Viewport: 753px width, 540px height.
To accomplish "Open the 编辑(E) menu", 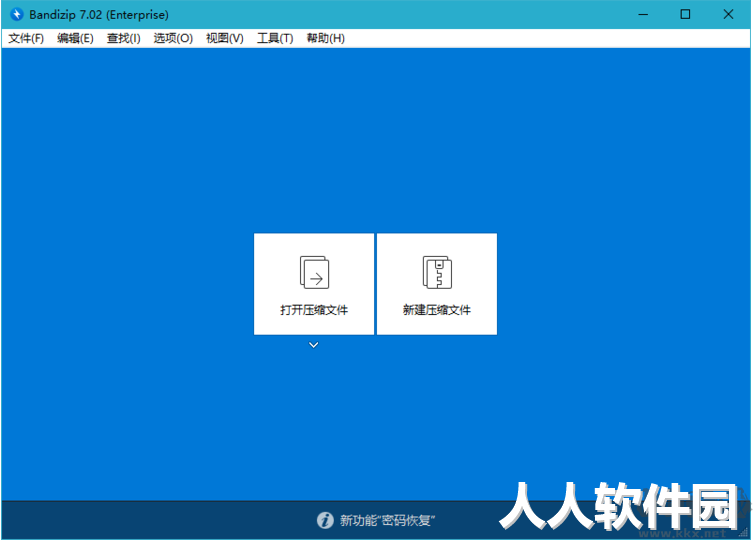I will [75, 38].
